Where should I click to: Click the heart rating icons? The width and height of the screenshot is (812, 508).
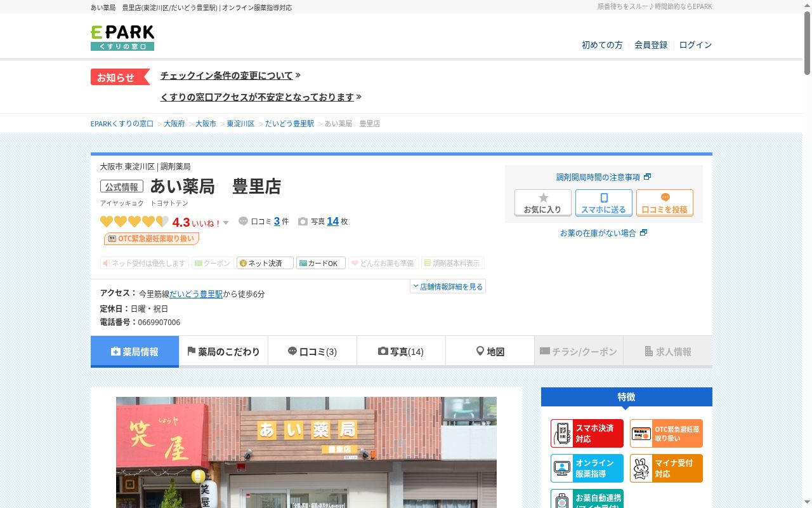pos(134,222)
